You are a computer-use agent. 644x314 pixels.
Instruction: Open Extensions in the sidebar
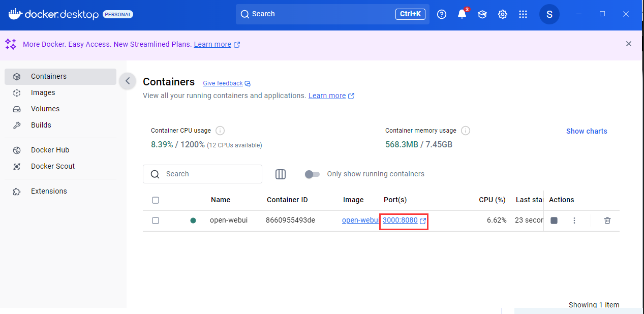click(60, 191)
